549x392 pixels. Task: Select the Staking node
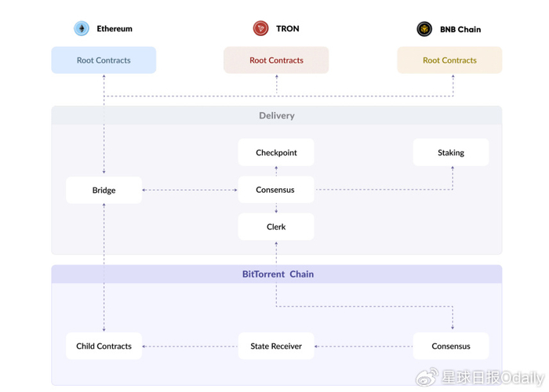pos(451,153)
